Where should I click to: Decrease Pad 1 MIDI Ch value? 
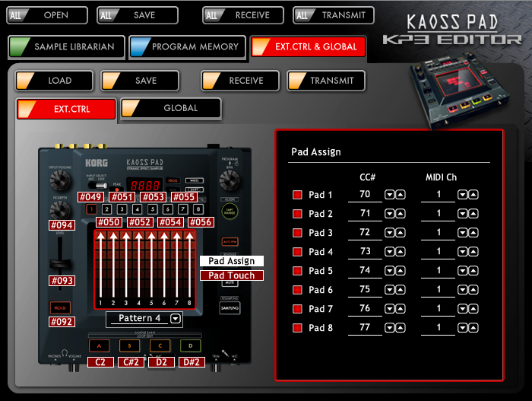tap(463, 195)
